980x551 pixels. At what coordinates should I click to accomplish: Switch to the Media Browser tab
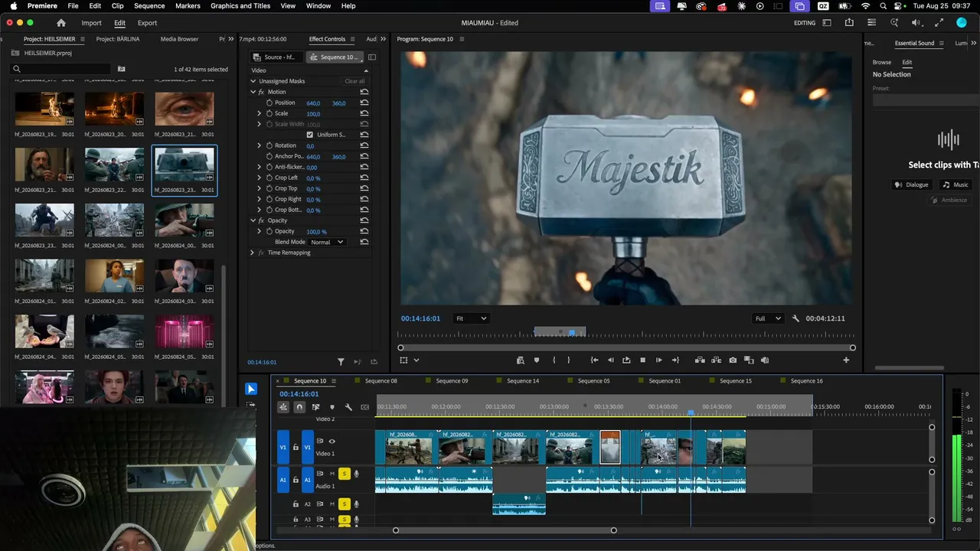tap(179, 39)
